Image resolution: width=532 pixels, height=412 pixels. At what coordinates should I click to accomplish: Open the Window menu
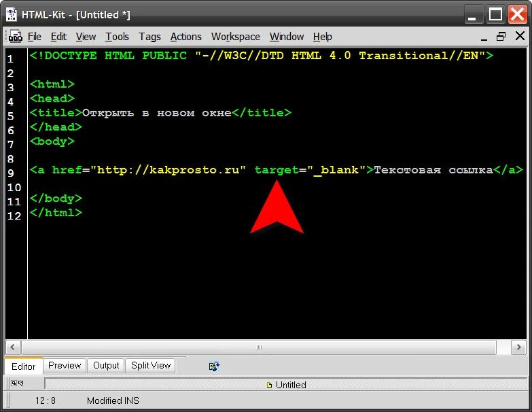coord(287,36)
